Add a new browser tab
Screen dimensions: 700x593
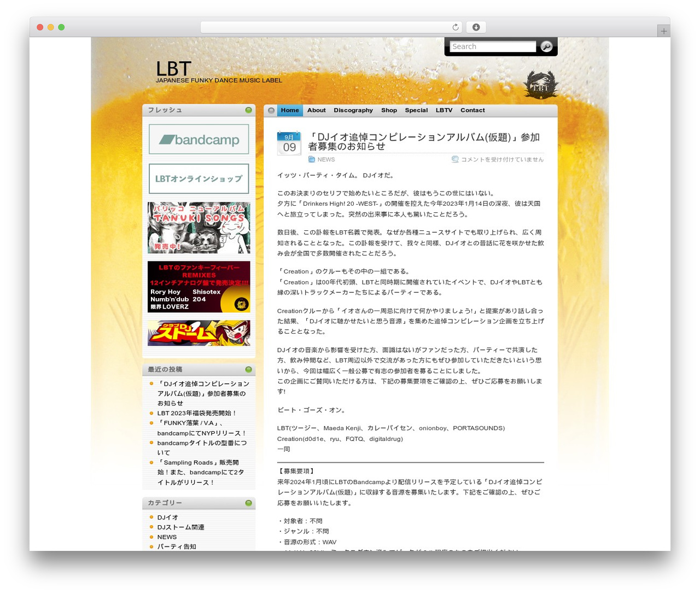point(664,31)
